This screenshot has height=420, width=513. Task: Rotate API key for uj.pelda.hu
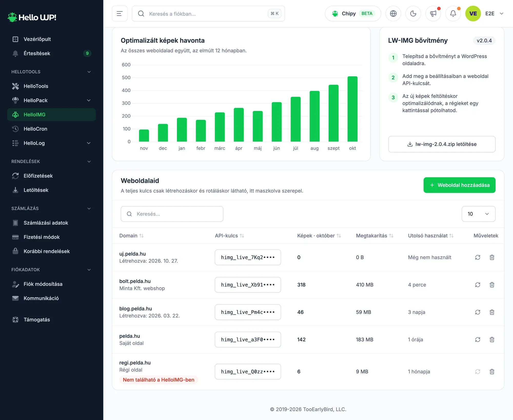[478, 257]
